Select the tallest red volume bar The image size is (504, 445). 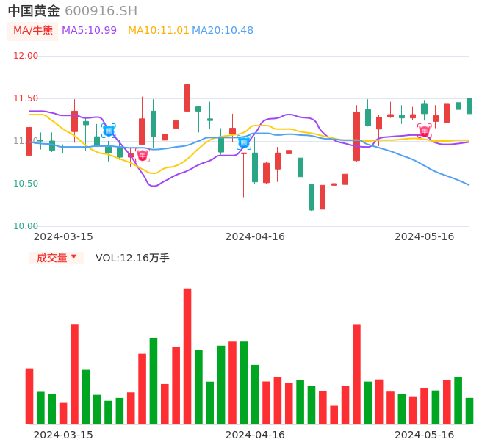(187, 356)
